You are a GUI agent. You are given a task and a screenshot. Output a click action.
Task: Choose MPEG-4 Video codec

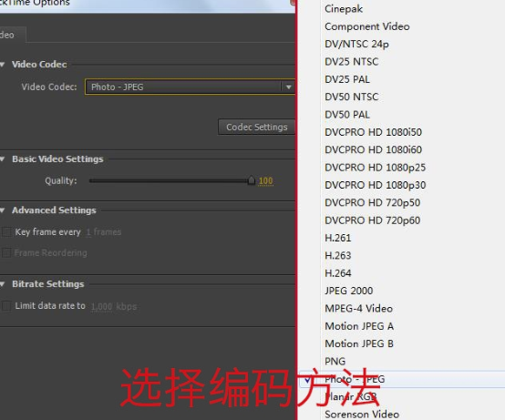[359, 309]
